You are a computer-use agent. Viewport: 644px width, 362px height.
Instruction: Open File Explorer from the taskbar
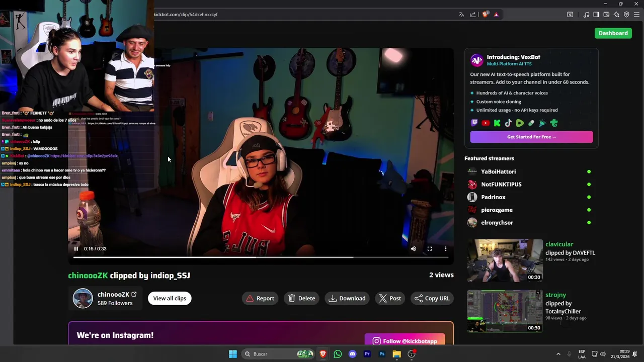pyautogui.click(x=396, y=354)
